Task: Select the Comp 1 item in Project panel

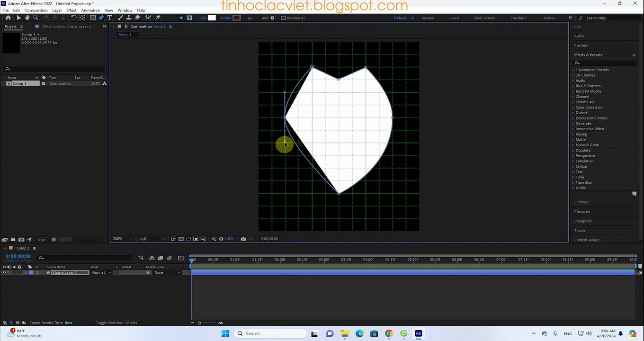Action: click(x=19, y=84)
